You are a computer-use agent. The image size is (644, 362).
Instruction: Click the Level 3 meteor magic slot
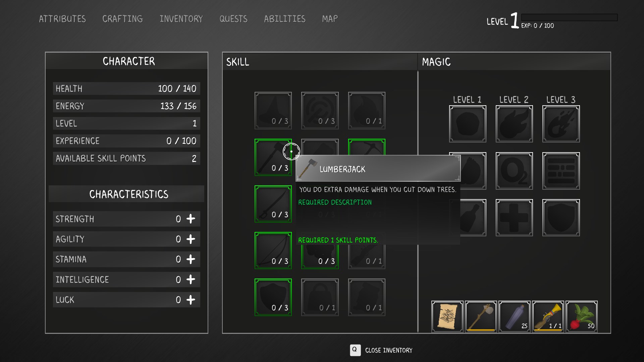click(x=561, y=124)
